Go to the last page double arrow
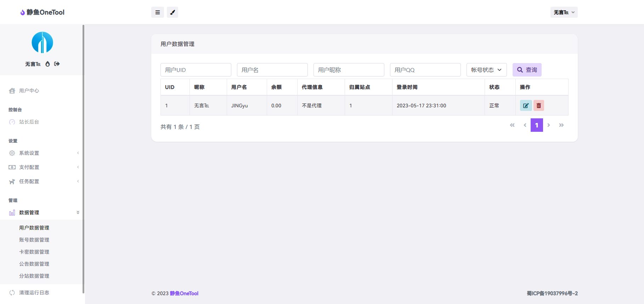644x304 pixels. [561, 125]
